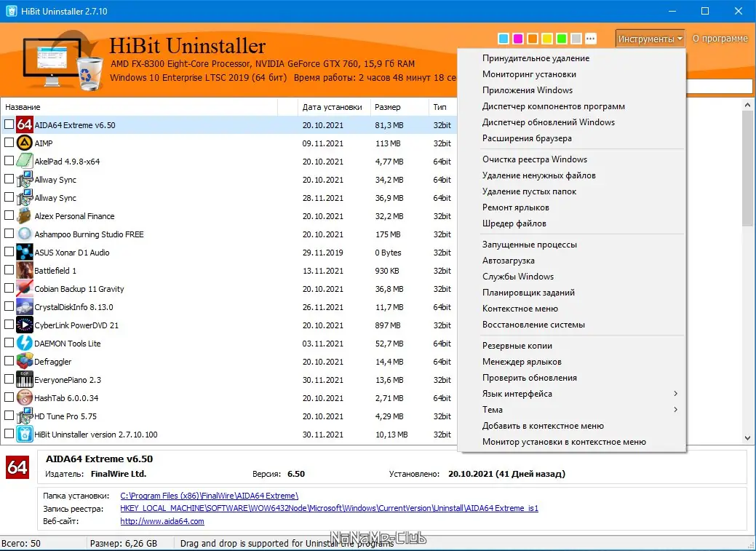Click the program list scroll down arrow
The width and height of the screenshot is (756, 551).
(747, 438)
